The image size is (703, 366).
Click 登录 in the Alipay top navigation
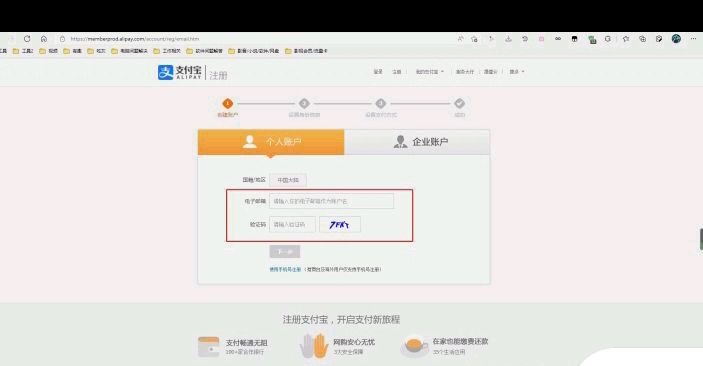point(378,72)
